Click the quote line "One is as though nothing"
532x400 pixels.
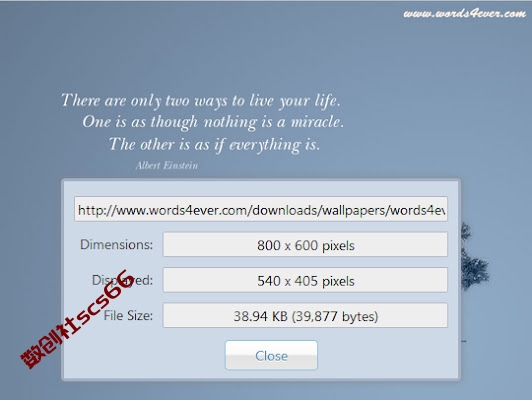[213, 122]
